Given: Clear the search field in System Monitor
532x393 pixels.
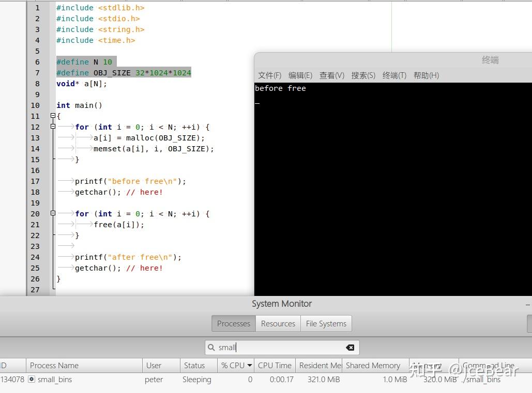Looking at the screenshot, I should coord(350,348).
